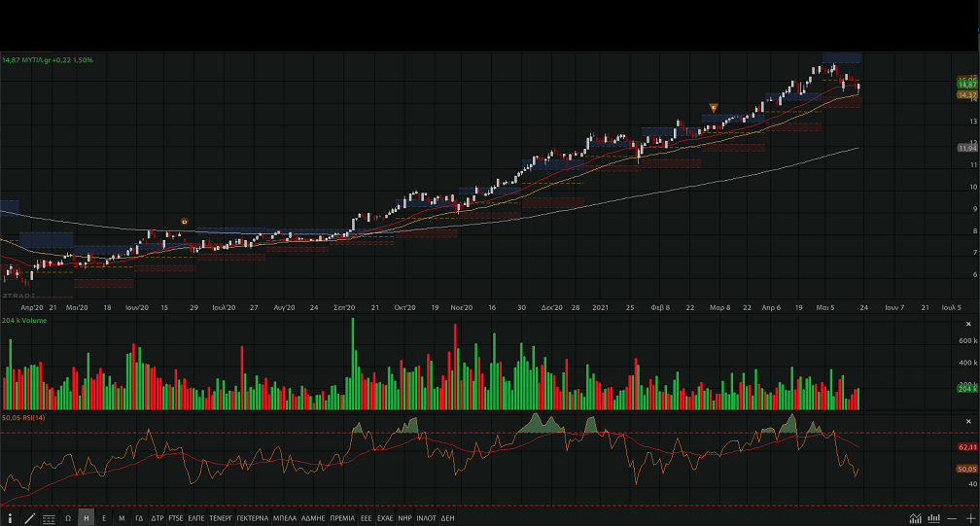Select the Ω interval button
The width and height of the screenshot is (980, 526).
click(68, 518)
